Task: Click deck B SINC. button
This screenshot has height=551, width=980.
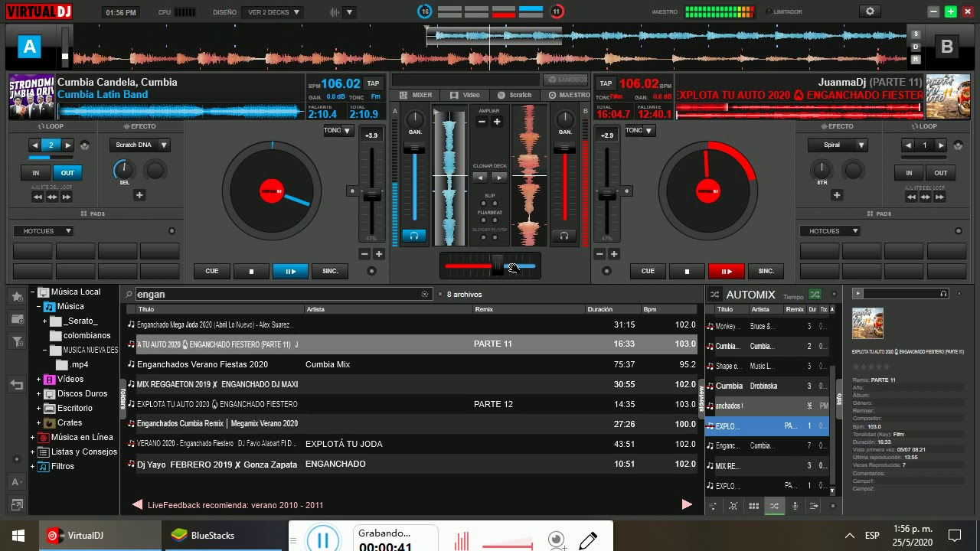Action: point(766,271)
